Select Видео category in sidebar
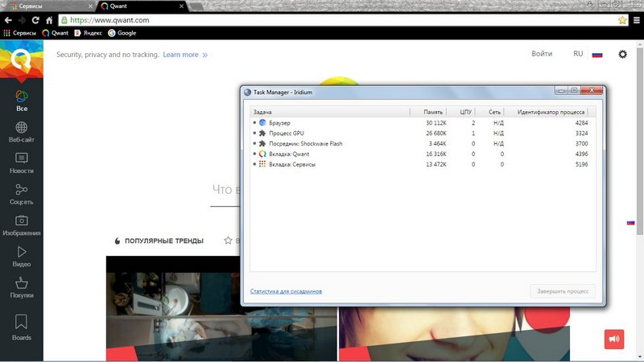 tap(22, 257)
